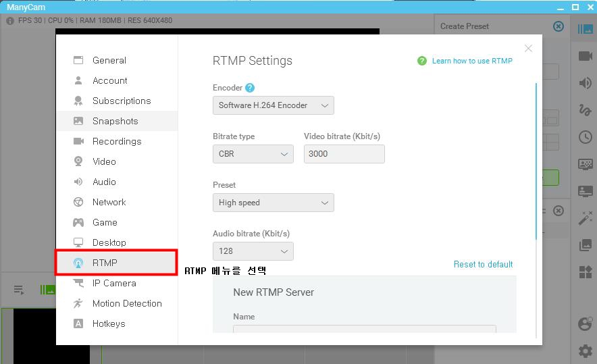Click the IP Camera icon
This screenshot has height=364, width=597.
pos(78,283)
